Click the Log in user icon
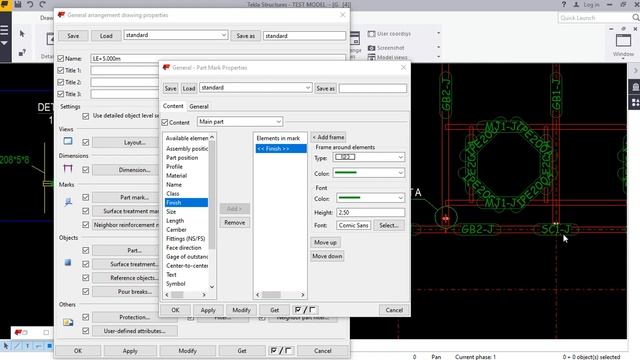This screenshot has height=360, width=640. click(576, 4)
